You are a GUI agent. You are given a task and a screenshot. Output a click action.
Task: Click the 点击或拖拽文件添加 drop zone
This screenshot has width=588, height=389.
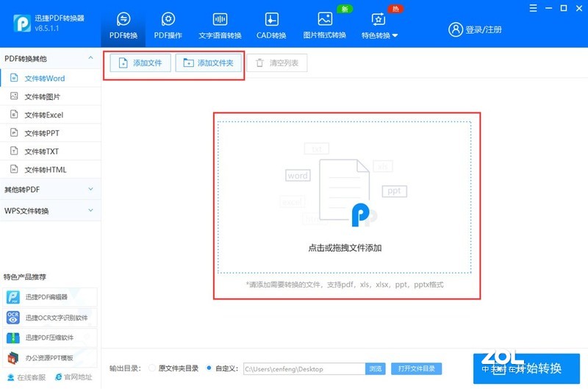coord(344,197)
